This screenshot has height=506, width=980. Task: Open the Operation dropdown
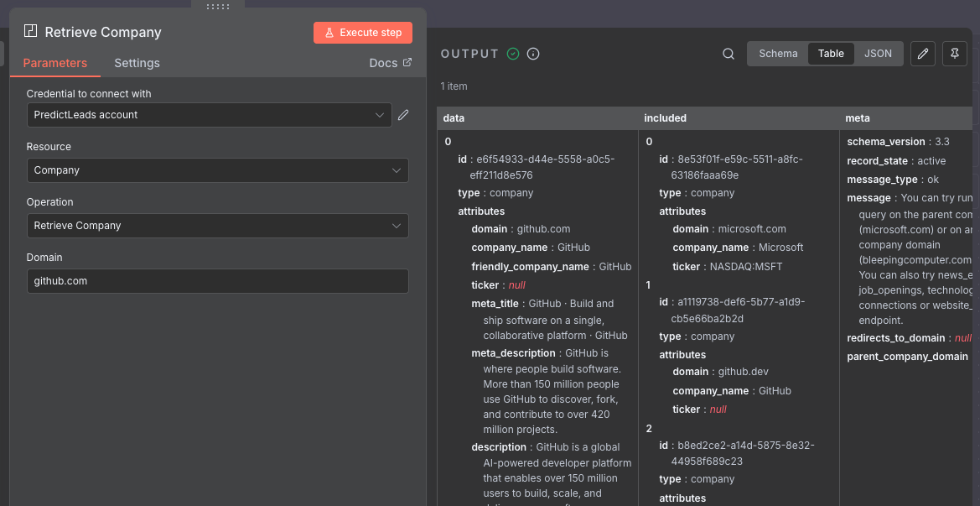217,226
